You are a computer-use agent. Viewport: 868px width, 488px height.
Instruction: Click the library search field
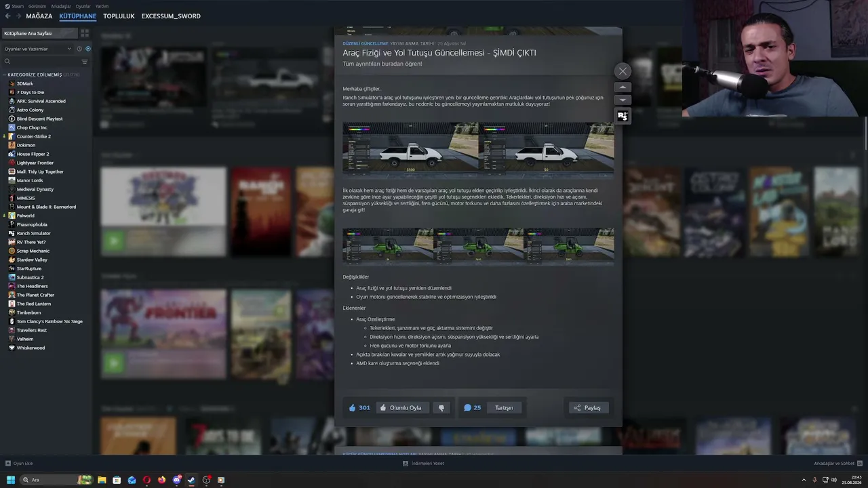pos(41,62)
